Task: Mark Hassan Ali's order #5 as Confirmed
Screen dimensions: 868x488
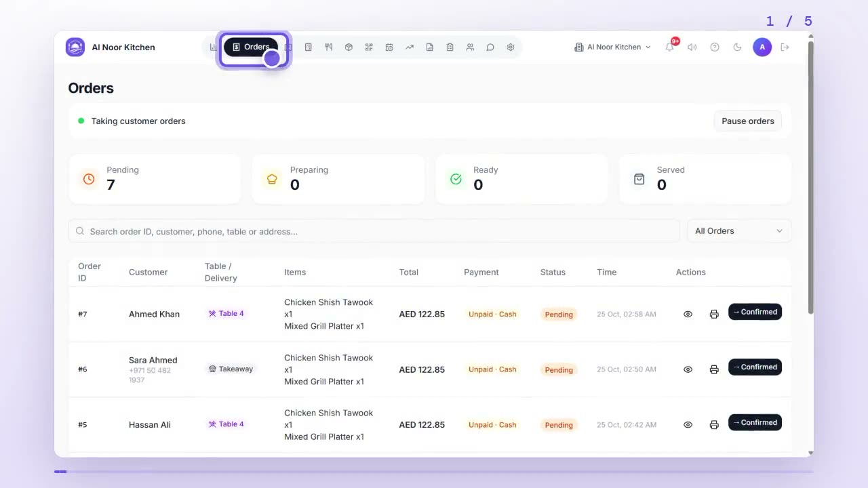Action: tap(755, 423)
